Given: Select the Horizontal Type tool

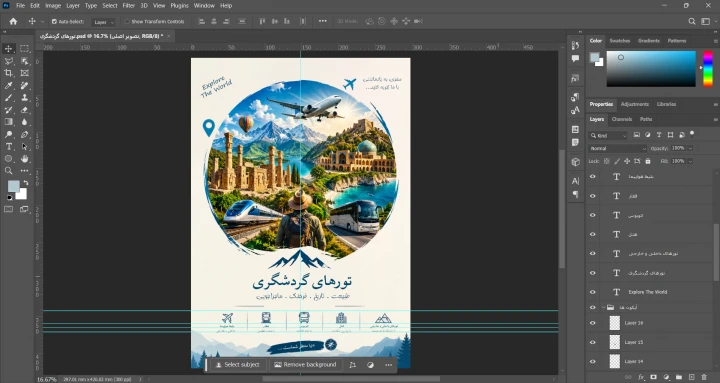Looking at the screenshot, I should (x=8, y=146).
